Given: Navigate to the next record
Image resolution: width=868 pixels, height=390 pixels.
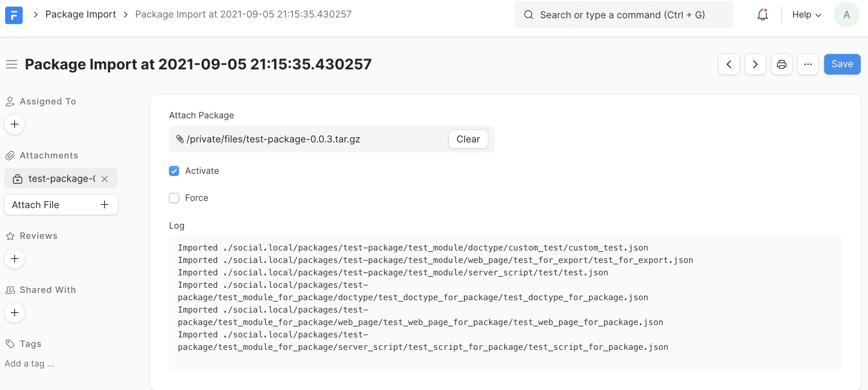Looking at the screenshot, I should click(755, 64).
